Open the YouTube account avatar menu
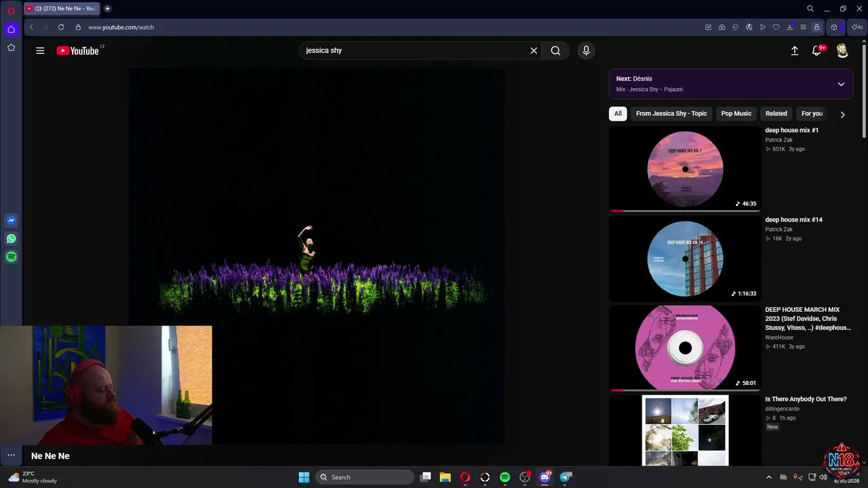This screenshot has width=868, height=488. (842, 51)
